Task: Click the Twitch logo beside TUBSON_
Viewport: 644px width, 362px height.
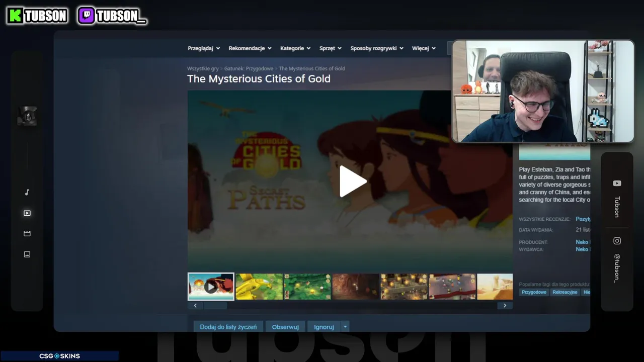Action: click(87, 16)
